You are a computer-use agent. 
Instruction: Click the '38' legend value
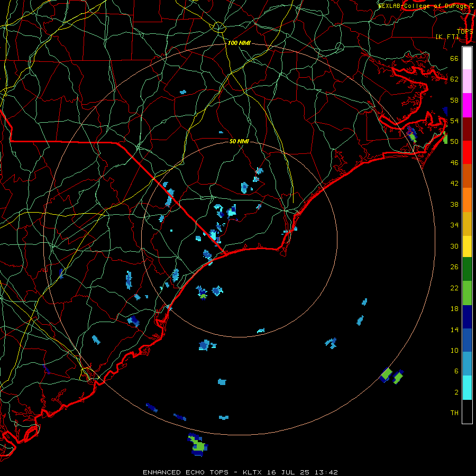[454, 204]
